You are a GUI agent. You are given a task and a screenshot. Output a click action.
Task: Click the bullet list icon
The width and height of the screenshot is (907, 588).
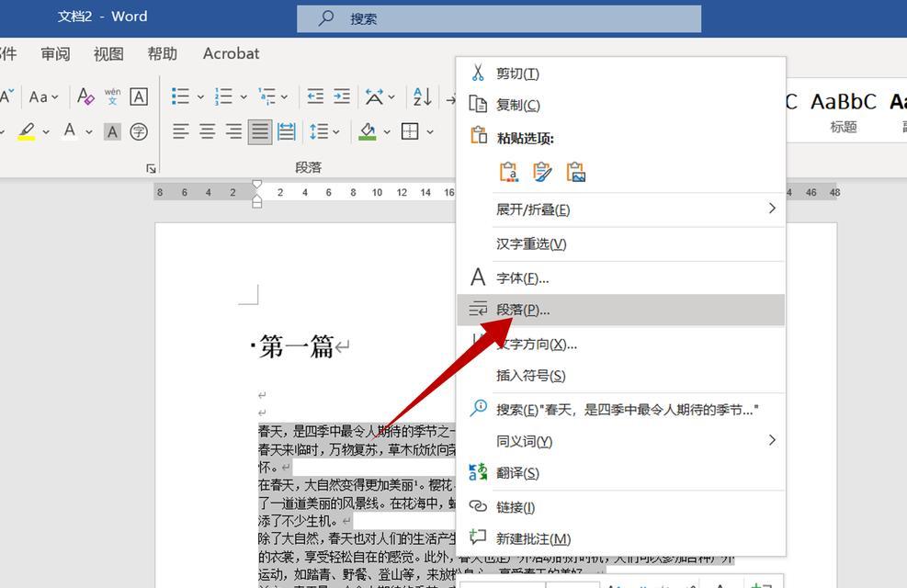click(180, 96)
